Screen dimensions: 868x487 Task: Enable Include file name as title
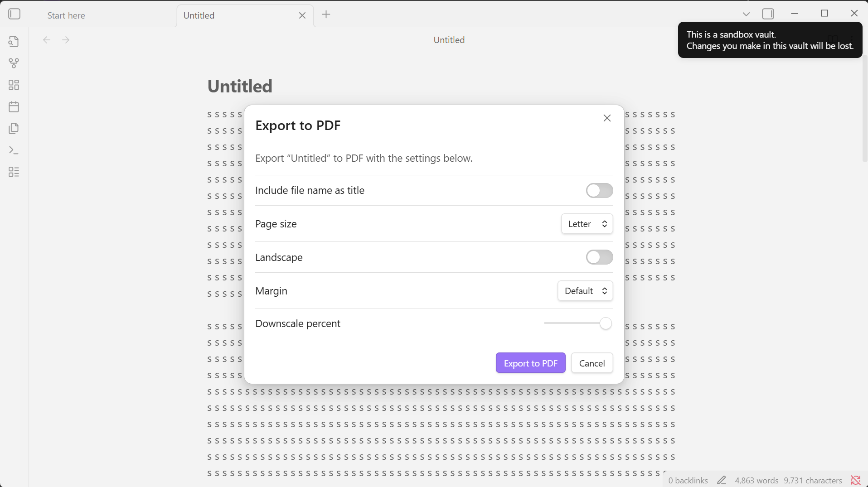[599, 191]
